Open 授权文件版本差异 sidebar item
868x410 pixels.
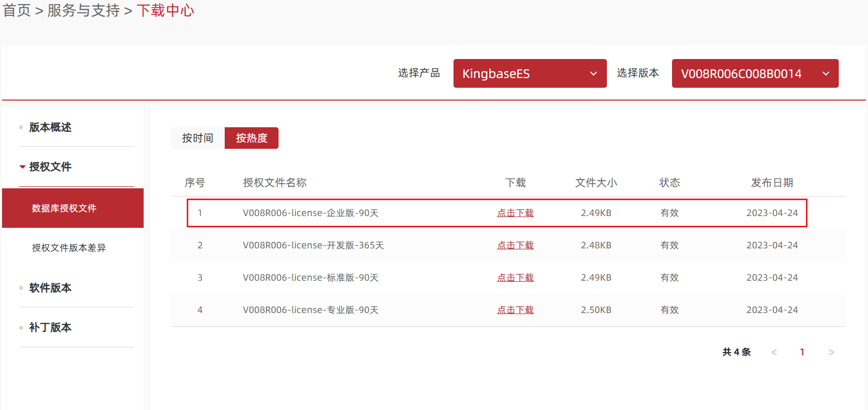(69, 248)
